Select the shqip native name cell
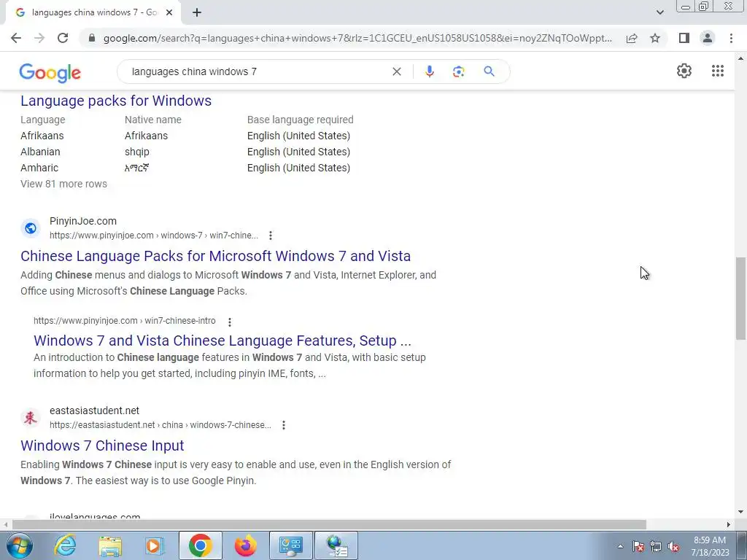The image size is (747, 560). coord(136,152)
